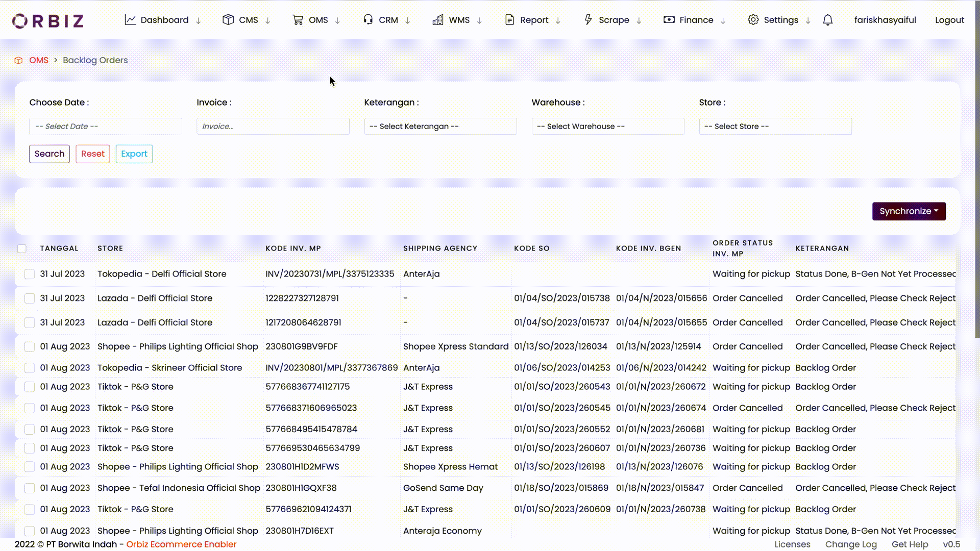Screen dimensions: 980x551
Task: Open the Select Keterangan dropdown
Action: [440, 127]
